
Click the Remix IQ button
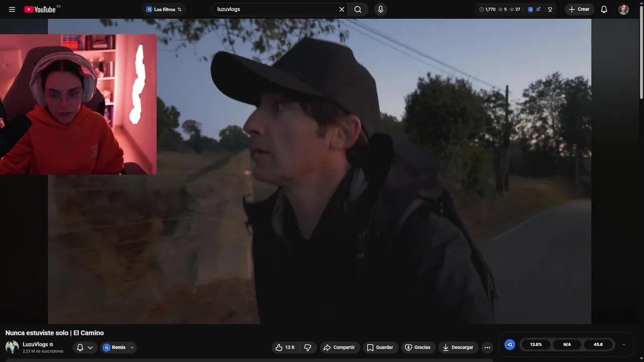click(x=114, y=347)
